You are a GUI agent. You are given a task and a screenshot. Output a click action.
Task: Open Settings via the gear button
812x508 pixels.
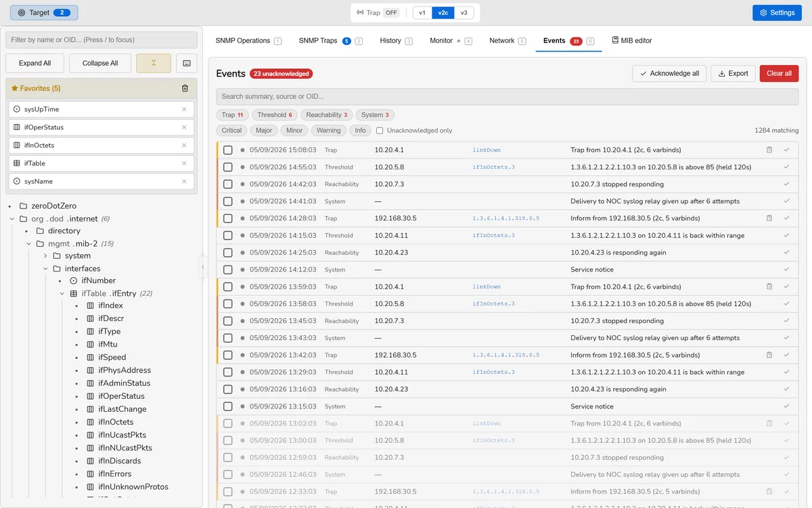coord(777,12)
